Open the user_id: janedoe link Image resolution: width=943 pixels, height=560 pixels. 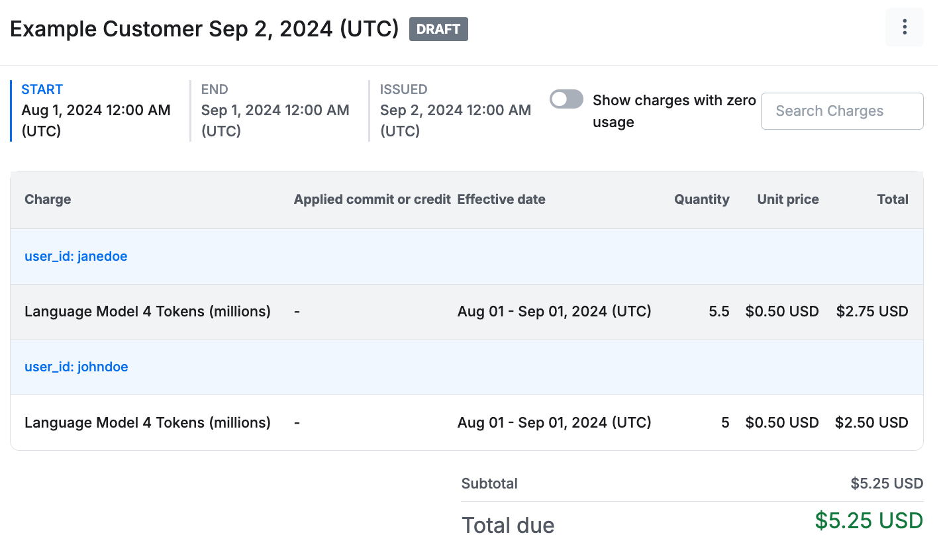click(75, 256)
